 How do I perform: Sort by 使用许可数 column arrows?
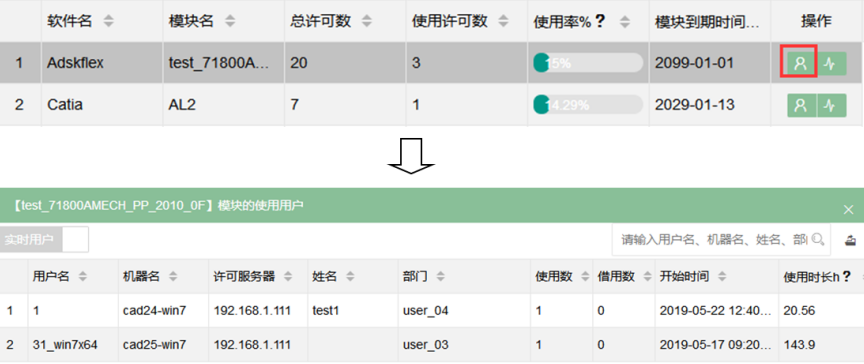click(x=503, y=21)
